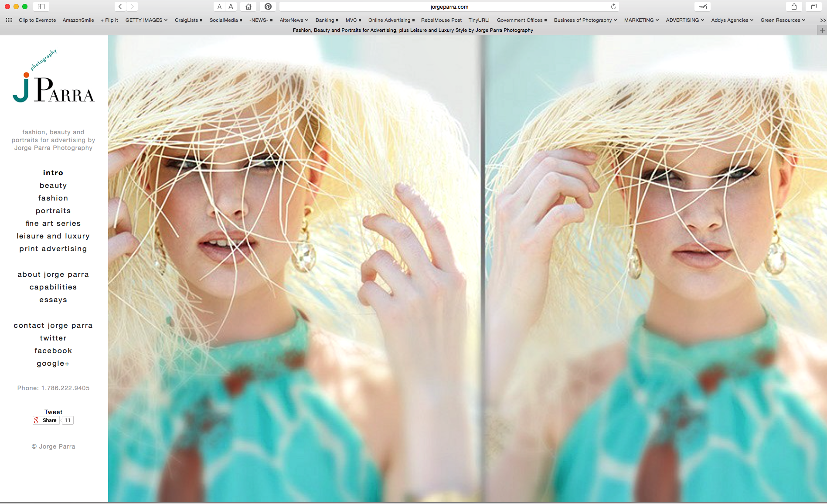Click the larger text size A button
827x504 pixels.
[x=231, y=7]
